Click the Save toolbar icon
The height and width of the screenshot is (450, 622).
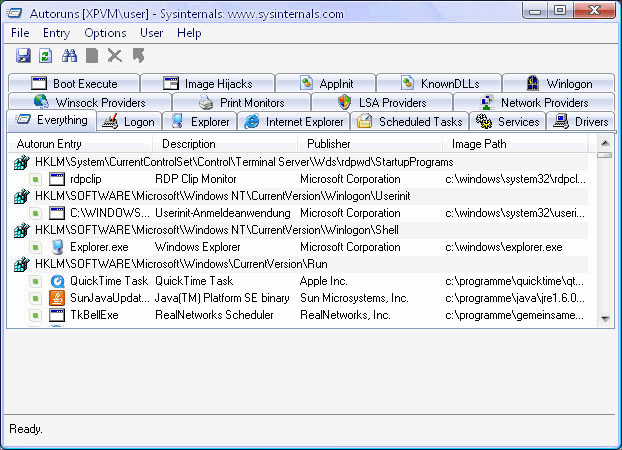[23, 56]
